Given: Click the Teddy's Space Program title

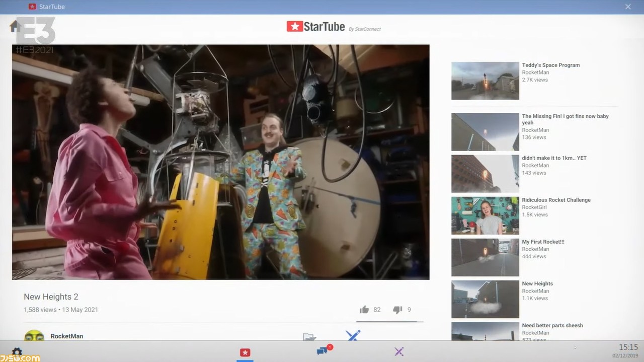Looking at the screenshot, I should pos(551,65).
